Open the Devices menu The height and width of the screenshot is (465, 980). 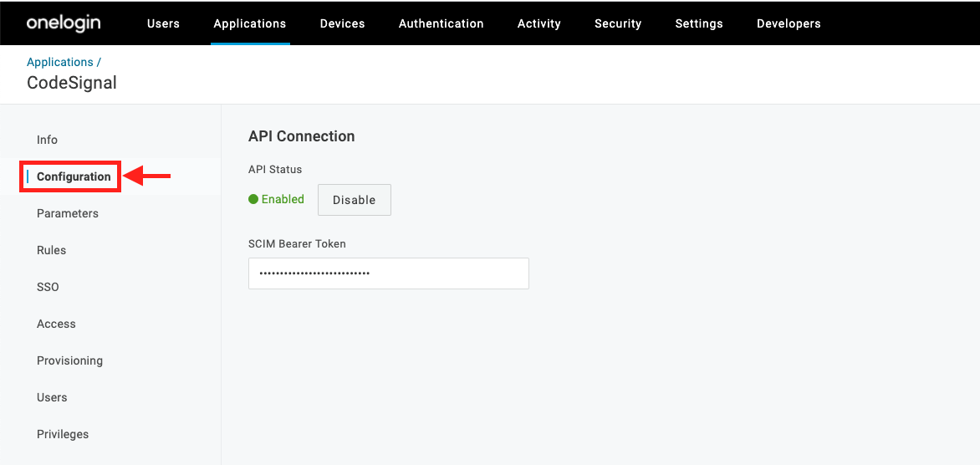(343, 23)
